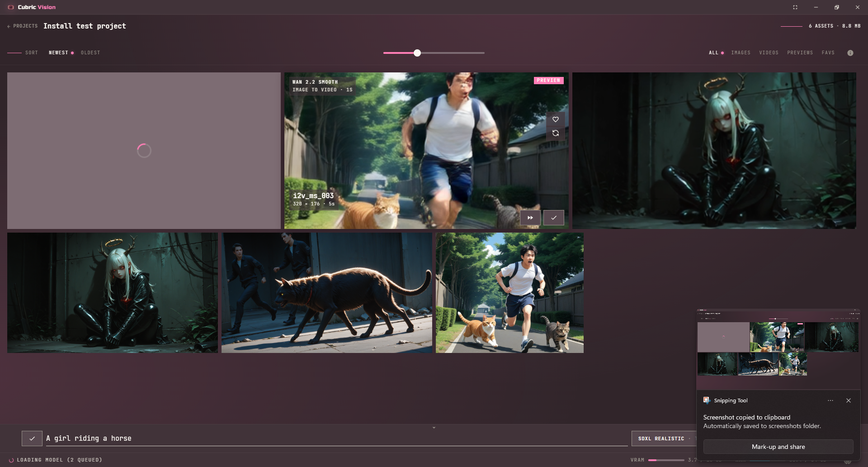Show All assets filter
The image size is (868, 467).
click(714, 53)
